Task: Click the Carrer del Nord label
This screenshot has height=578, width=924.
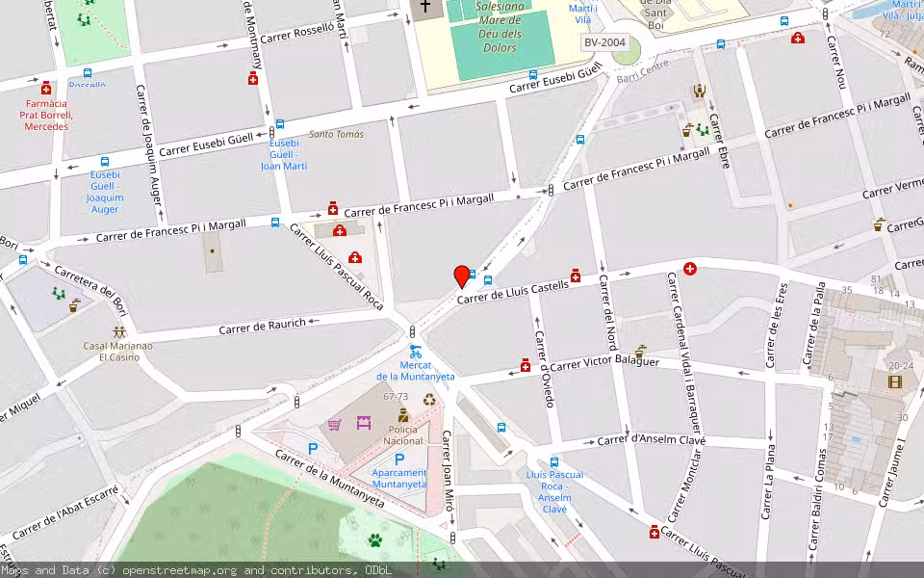Action: (x=607, y=312)
